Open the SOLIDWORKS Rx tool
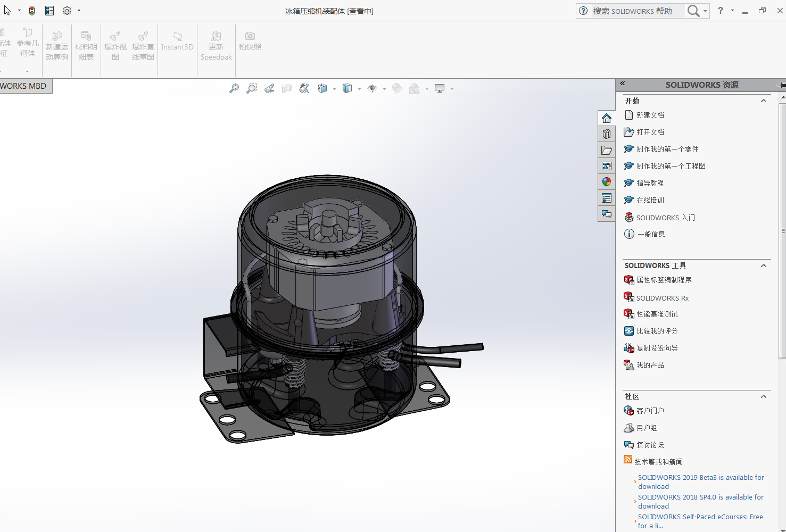786x532 pixels. [662, 298]
